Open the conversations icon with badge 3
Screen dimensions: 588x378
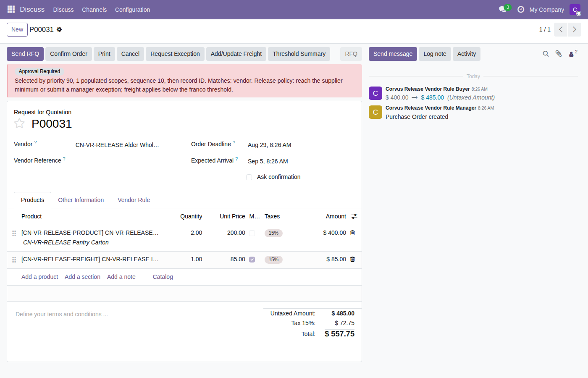(503, 9)
